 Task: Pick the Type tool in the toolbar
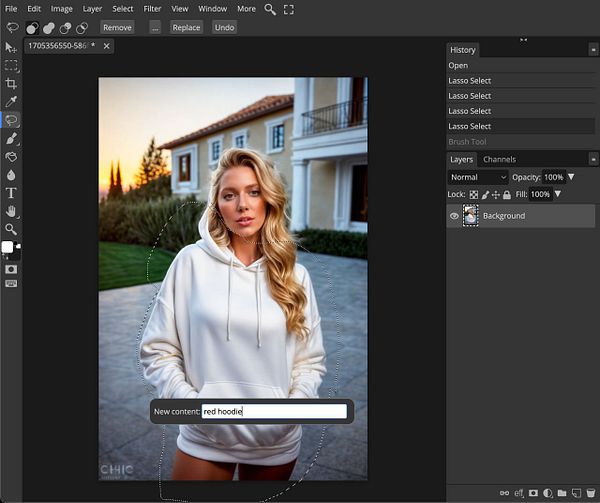(x=11, y=192)
